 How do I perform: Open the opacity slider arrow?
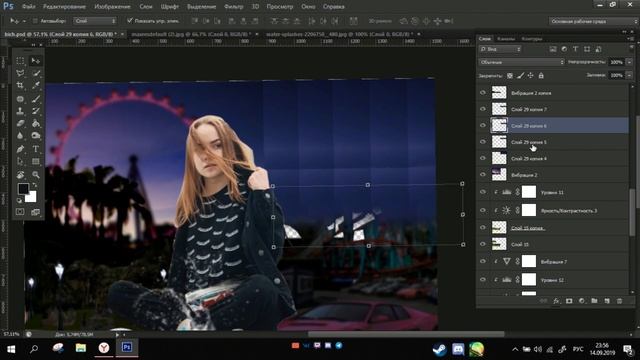tap(629, 62)
